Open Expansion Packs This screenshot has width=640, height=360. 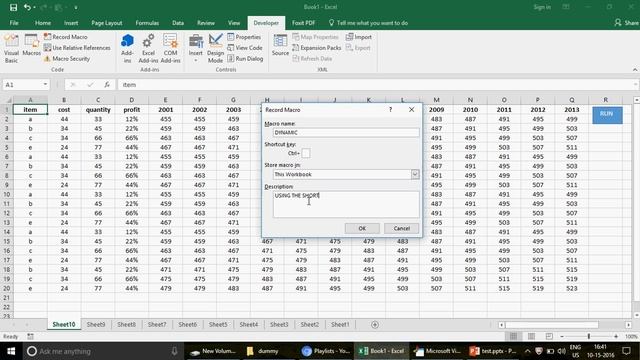(x=317, y=48)
